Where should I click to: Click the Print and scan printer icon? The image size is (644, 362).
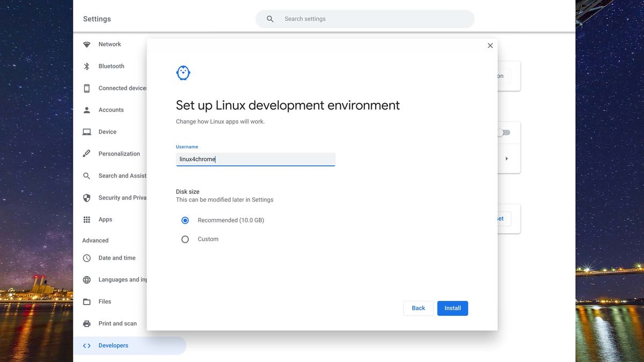[86, 323]
